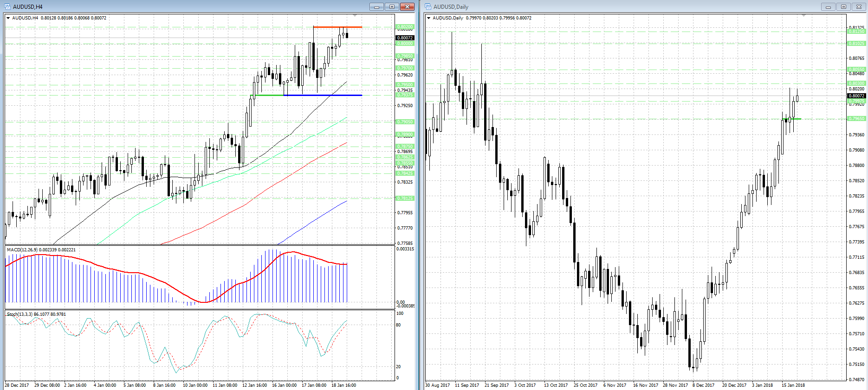This screenshot has width=868, height=390.
Task: Maximize the AUDUSD,H4 chart window
Action: 392,6
